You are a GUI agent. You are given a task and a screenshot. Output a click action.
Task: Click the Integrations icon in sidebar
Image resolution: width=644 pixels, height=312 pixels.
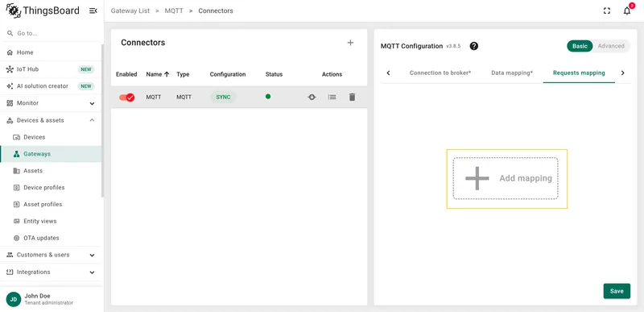10,272
